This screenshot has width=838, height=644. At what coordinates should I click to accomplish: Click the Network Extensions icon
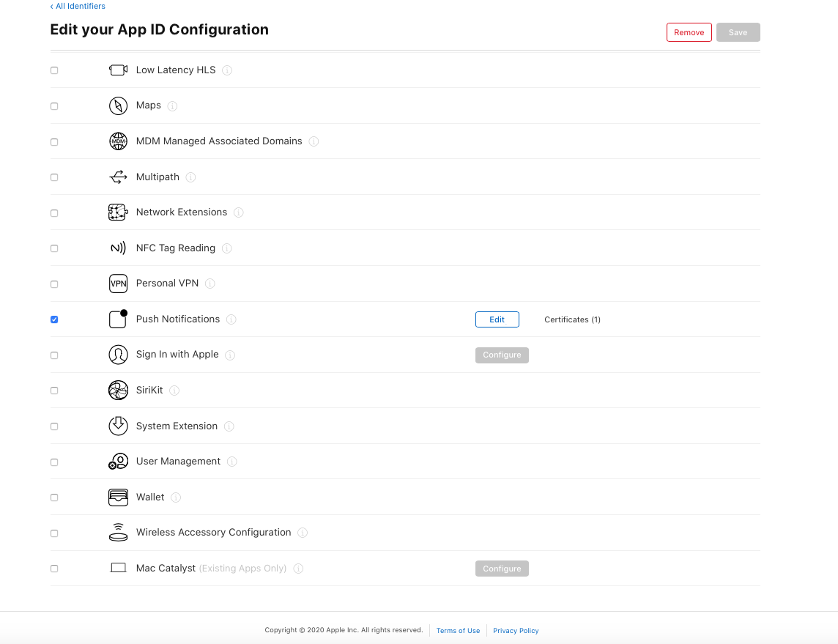(118, 212)
